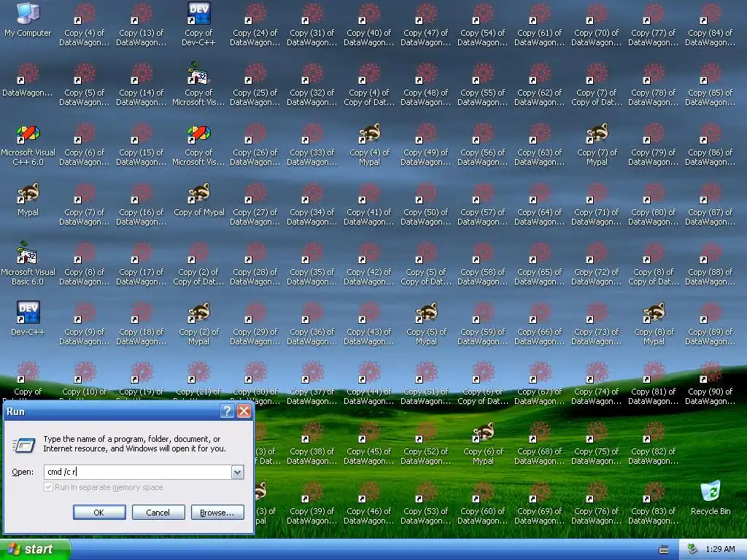
Task: Select Copy (45) of DataWagon shortcut
Action: click(x=368, y=443)
